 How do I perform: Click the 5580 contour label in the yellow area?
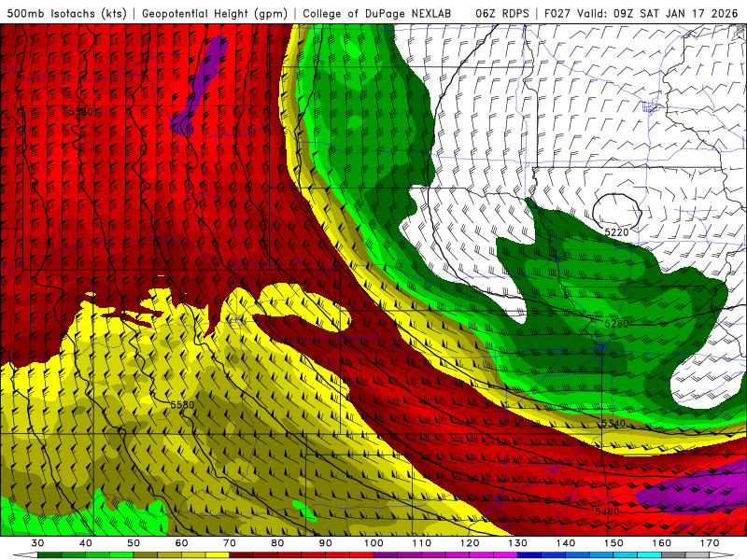pos(182,405)
